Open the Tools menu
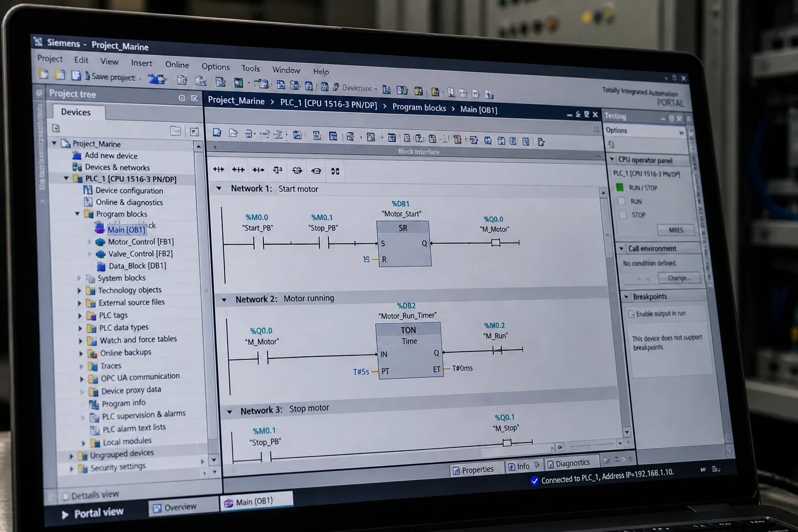This screenshot has height=532, width=798. (x=250, y=68)
